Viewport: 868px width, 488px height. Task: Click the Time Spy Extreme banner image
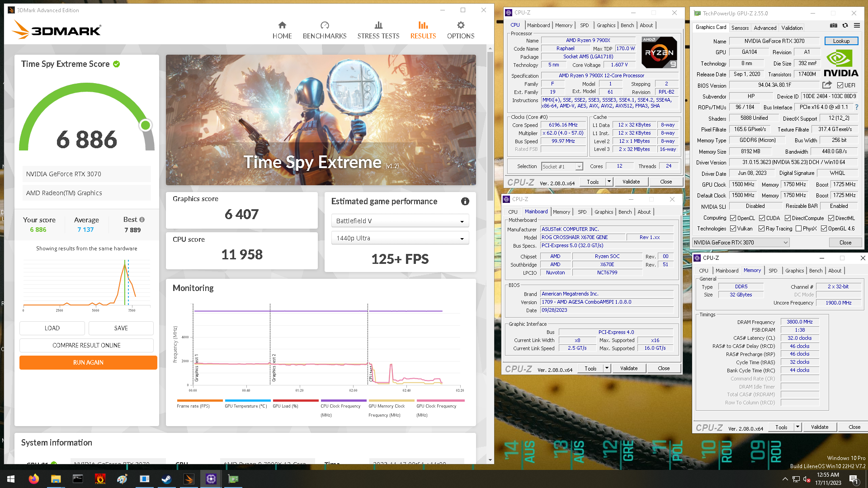(x=321, y=120)
